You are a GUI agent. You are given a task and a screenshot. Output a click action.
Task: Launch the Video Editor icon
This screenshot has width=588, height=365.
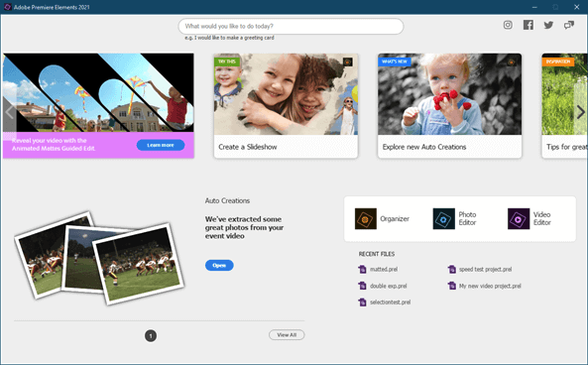[x=519, y=218]
